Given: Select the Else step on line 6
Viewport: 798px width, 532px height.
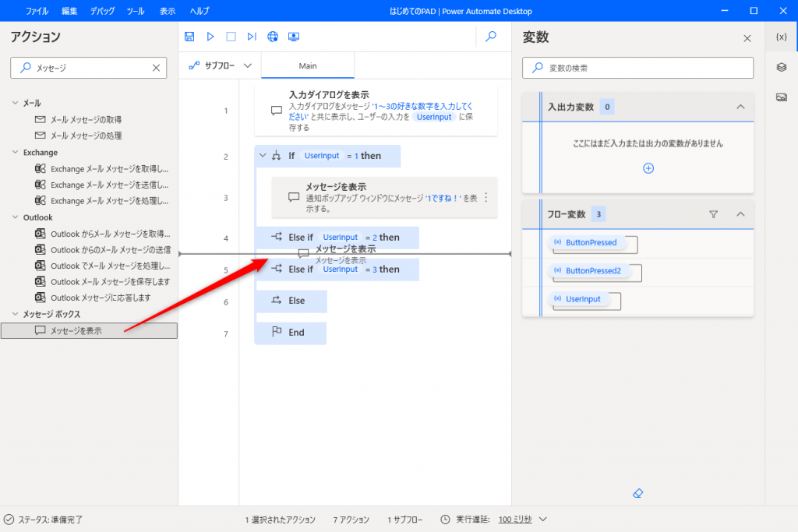Looking at the screenshot, I should click(x=291, y=301).
